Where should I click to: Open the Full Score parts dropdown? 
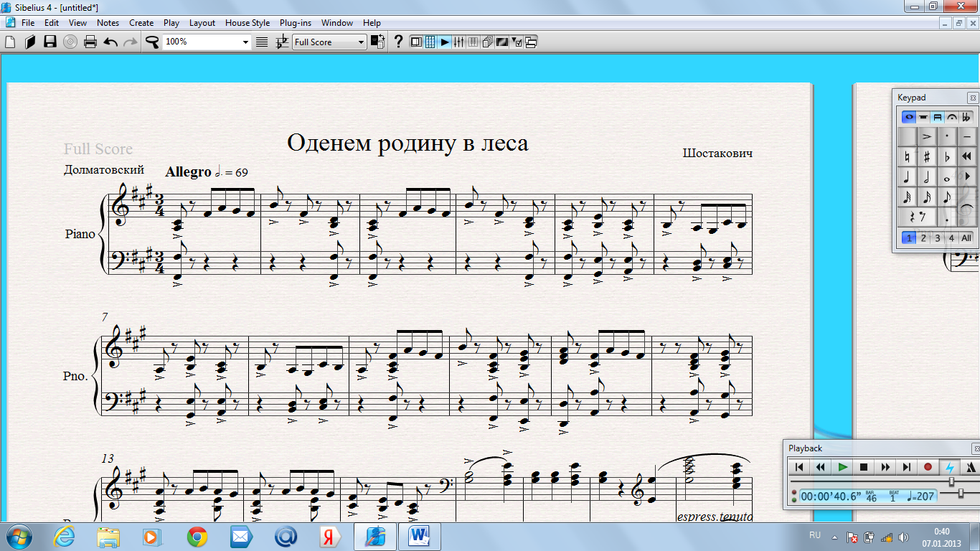click(x=330, y=42)
